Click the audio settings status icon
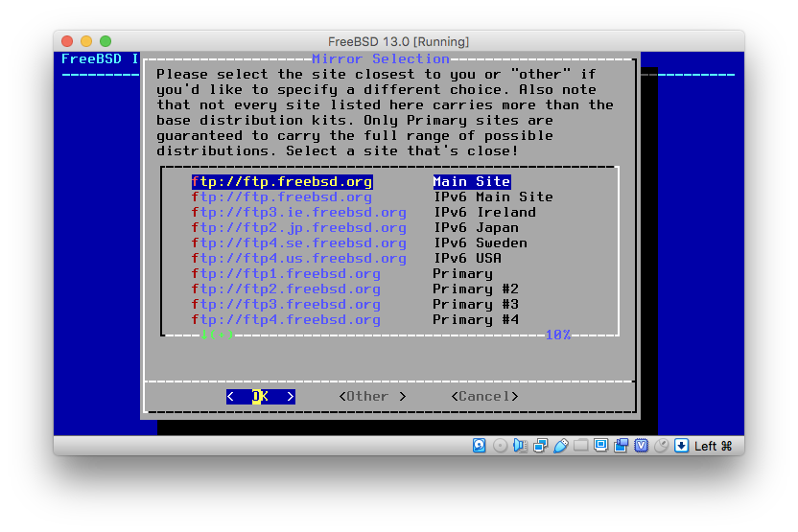Viewport: 798px width, 532px height. pyautogui.click(x=520, y=446)
